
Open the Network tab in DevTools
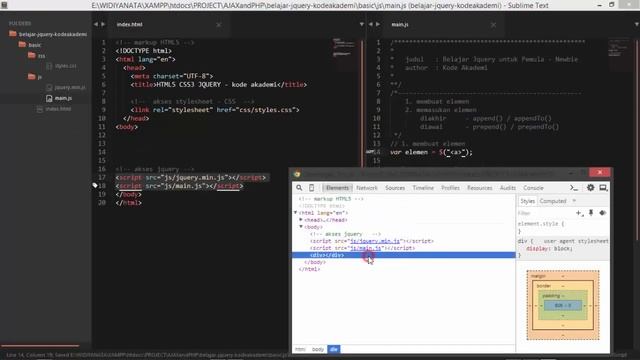pos(367,188)
